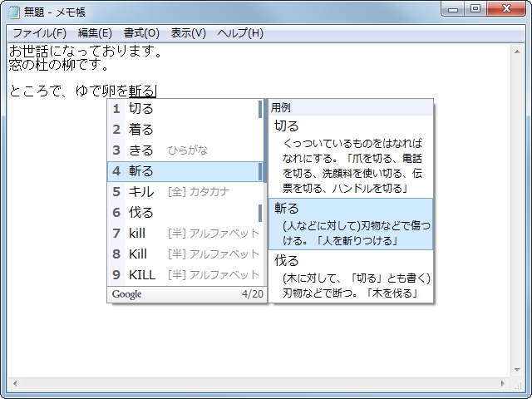The height and width of the screenshot is (399, 532).
Task: Open the ヘルプ(H) menu
Action: (240, 33)
